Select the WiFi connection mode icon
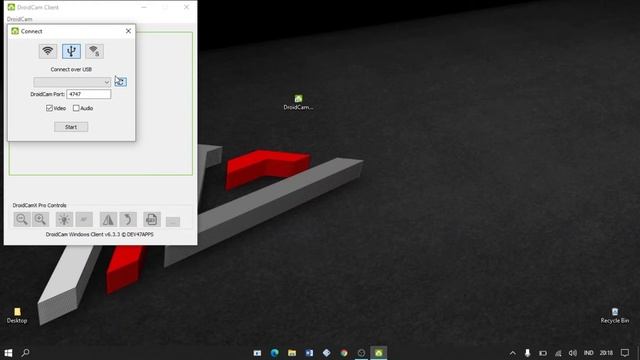This screenshot has height=360, width=640. tap(48, 51)
